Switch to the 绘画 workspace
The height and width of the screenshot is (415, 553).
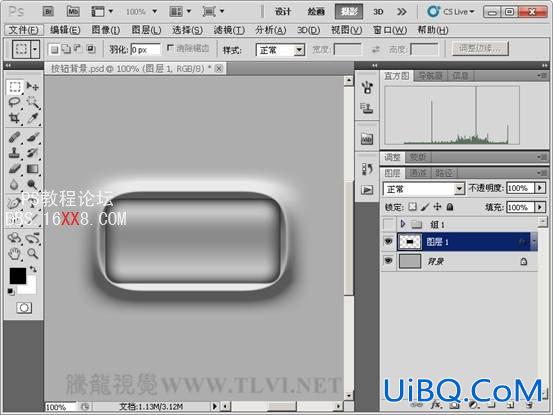click(316, 12)
